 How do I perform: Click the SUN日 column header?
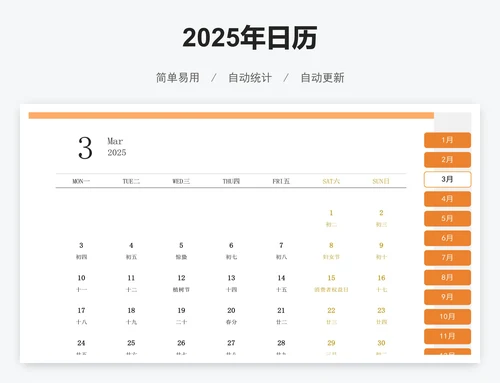(381, 181)
